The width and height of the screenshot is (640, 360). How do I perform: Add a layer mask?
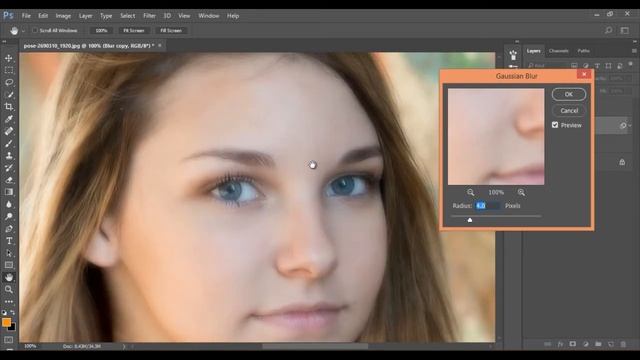(573, 344)
